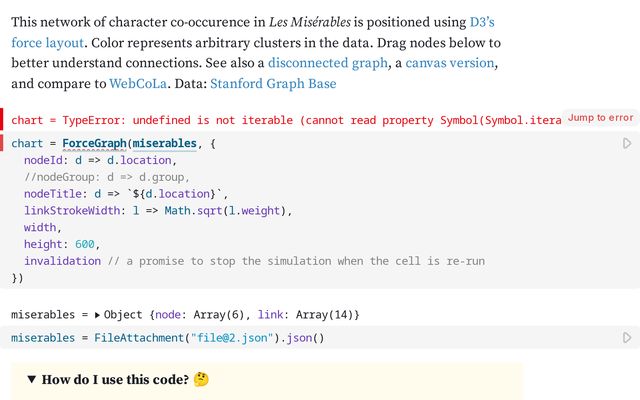Place cursor on the invalidation comment line
This screenshot has height=400, width=640.
pyautogui.click(x=250, y=261)
